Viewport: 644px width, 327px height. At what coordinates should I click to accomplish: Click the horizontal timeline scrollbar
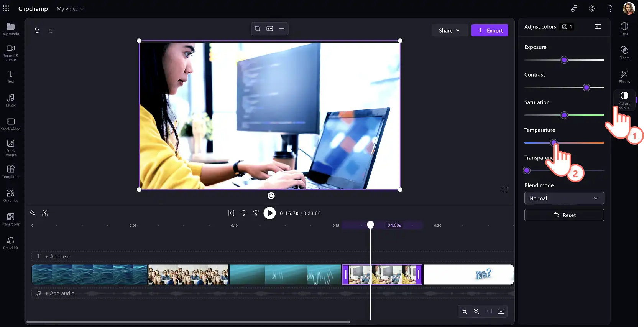pos(188,322)
